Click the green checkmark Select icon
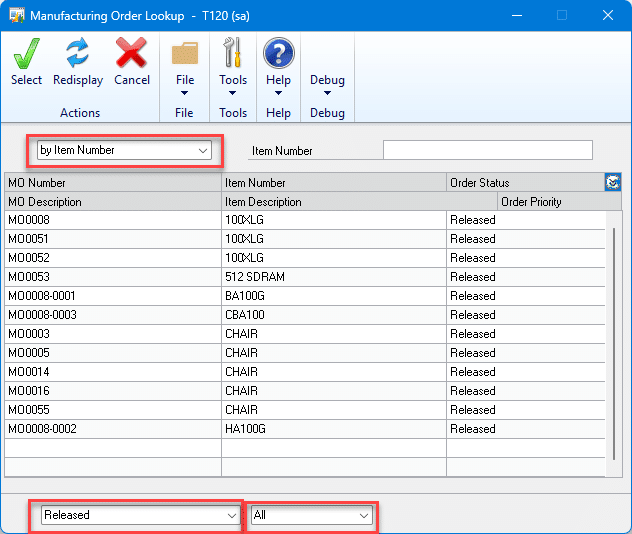Screen dimensions: 632x534 tap(26, 54)
